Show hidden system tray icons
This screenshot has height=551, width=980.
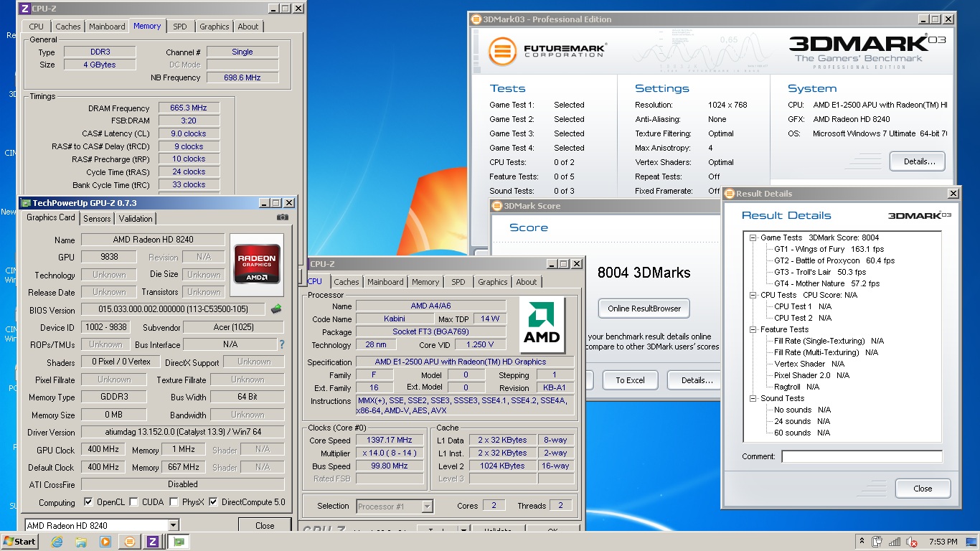pyautogui.click(x=862, y=542)
